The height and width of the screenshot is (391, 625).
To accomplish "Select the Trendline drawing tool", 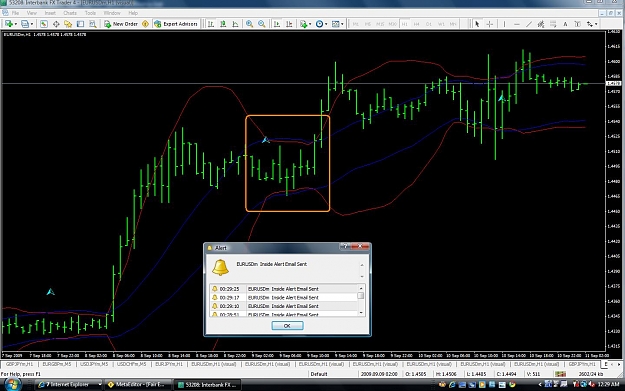I will 529,24.
